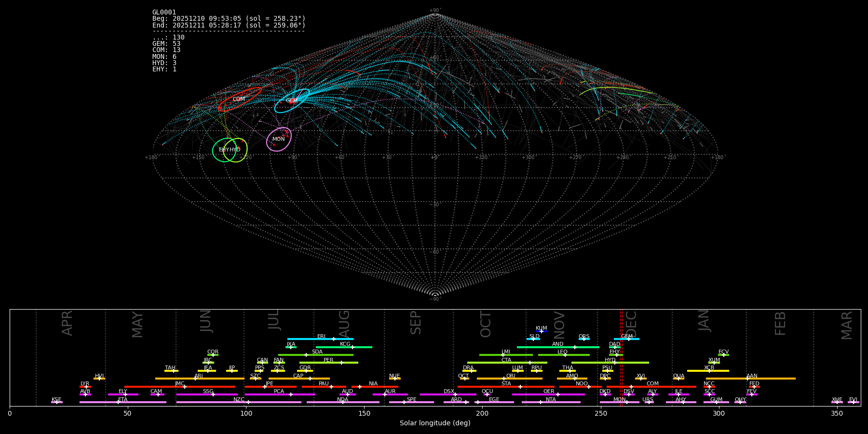
Task: Select the LYR shower label in the timeline
Action: [85, 384]
